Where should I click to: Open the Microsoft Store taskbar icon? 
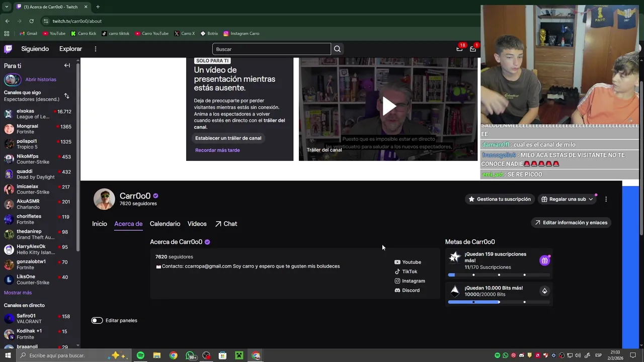coord(222,355)
